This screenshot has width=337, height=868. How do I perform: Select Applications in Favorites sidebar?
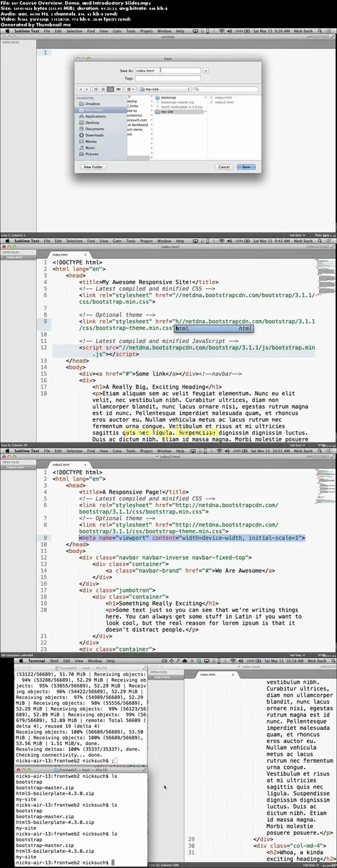pos(95,116)
